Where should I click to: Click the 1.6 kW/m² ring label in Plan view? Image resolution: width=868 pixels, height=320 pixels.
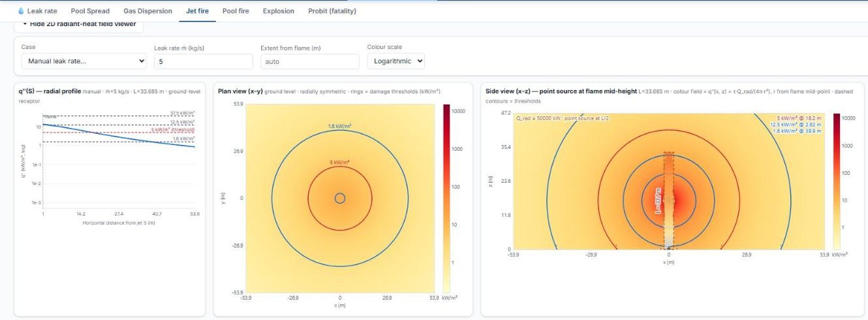(x=340, y=126)
